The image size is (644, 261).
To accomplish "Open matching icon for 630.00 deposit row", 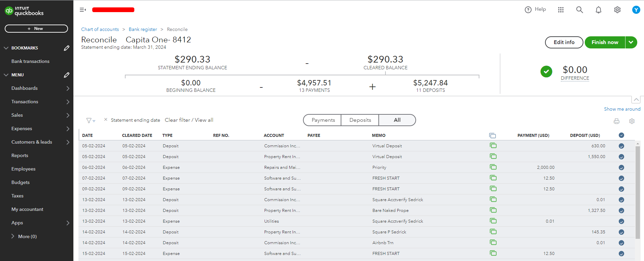I will point(493,146).
